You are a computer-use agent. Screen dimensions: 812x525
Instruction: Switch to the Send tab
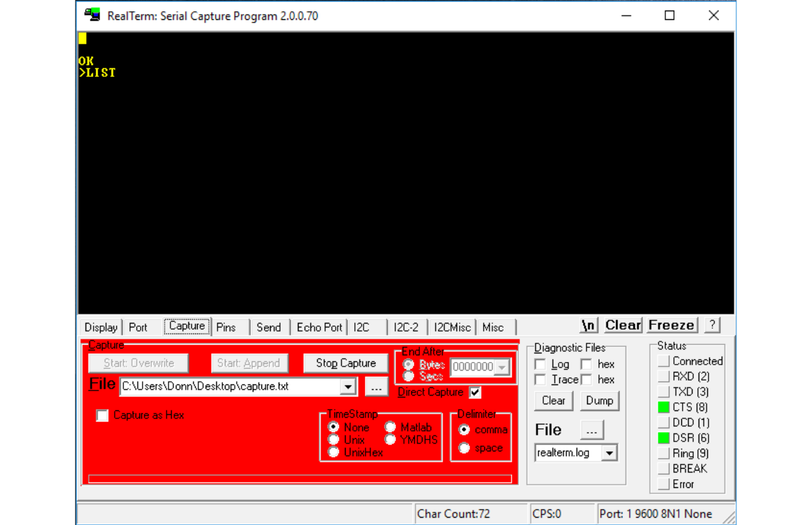coord(269,327)
